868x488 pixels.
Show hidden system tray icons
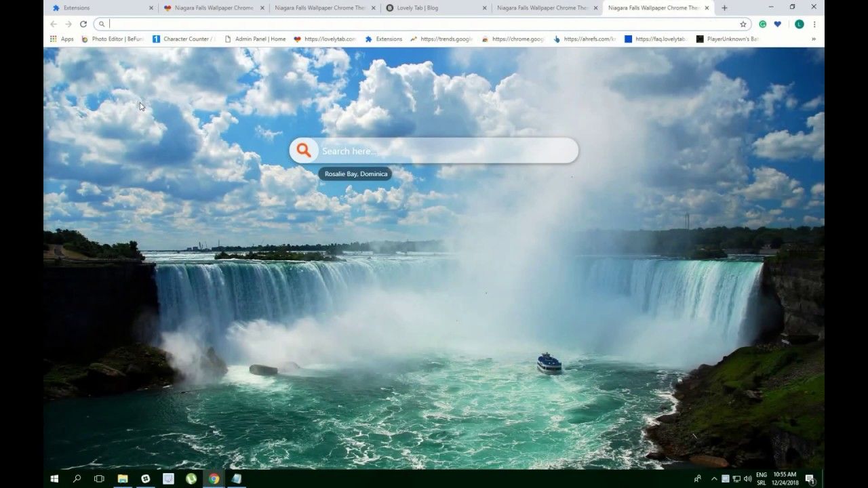[x=713, y=479]
